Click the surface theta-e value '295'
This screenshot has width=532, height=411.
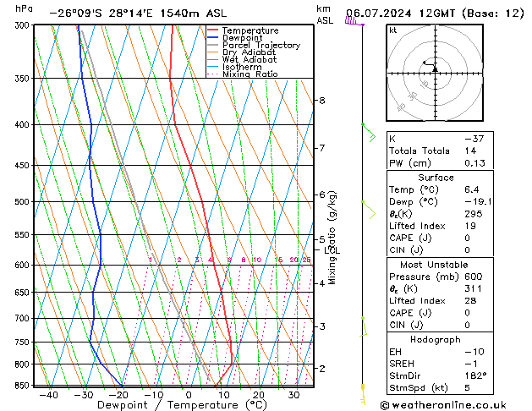[474, 214]
